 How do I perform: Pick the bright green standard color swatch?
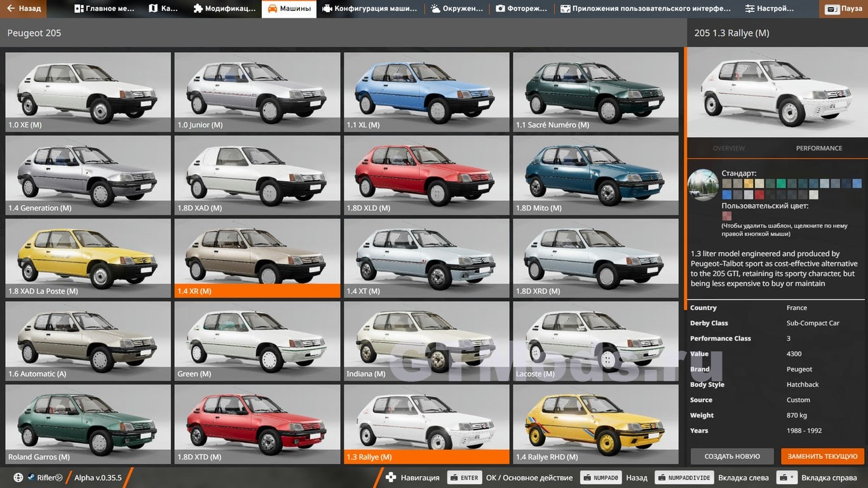click(x=781, y=184)
